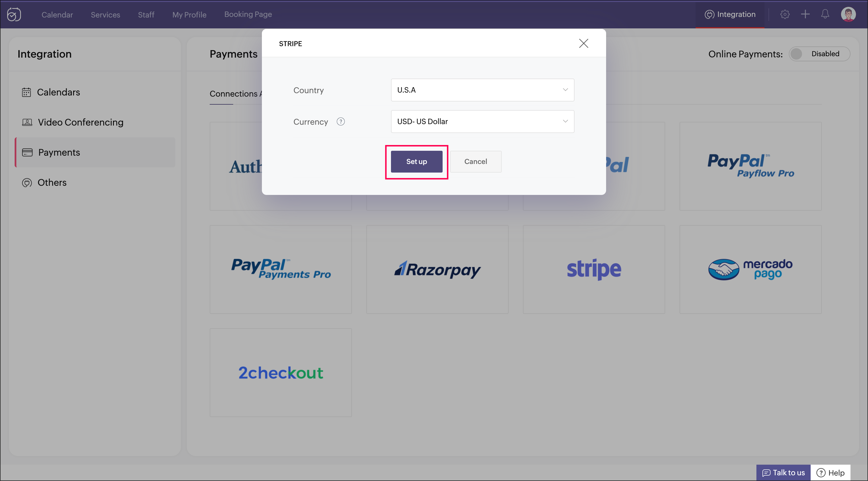Viewport: 868px width, 481px height.
Task: Click the Currency help question mark icon
Action: [x=341, y=122]
